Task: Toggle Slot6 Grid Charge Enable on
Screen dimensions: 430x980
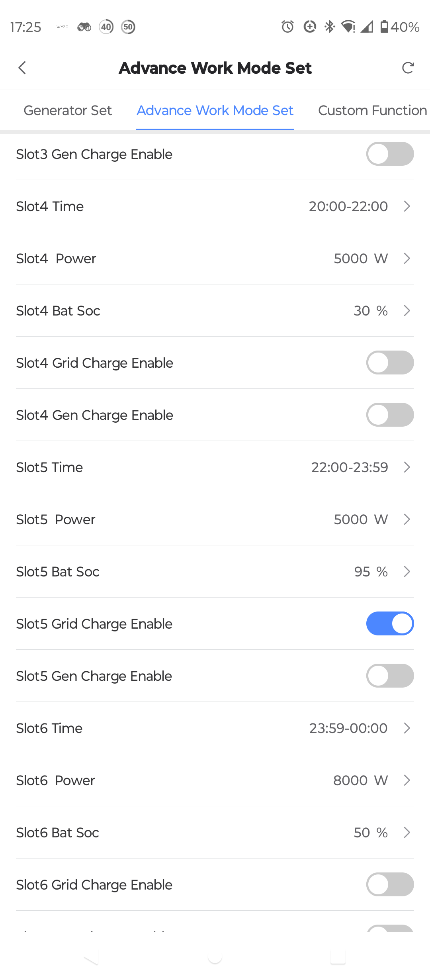Action: click(x=390, y=884)
